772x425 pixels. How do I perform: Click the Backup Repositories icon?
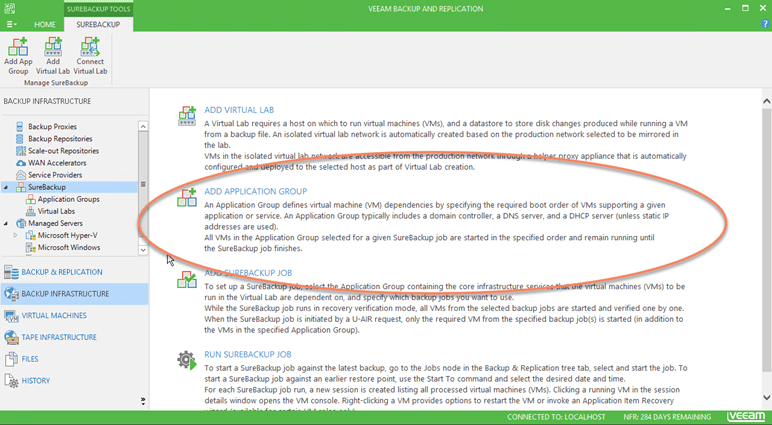tap(20, 139)
